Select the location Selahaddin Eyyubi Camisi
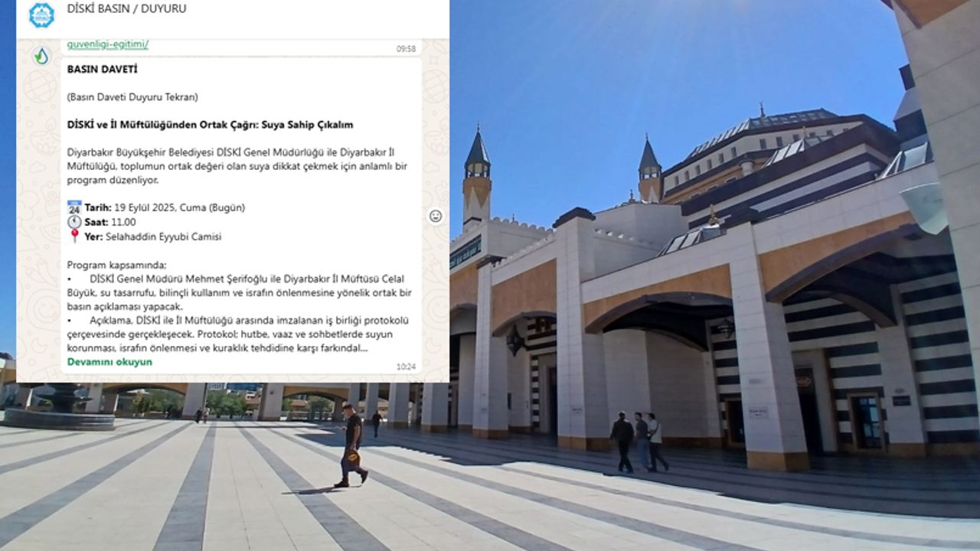Screen dimensions: 980x551 [163, 236]
